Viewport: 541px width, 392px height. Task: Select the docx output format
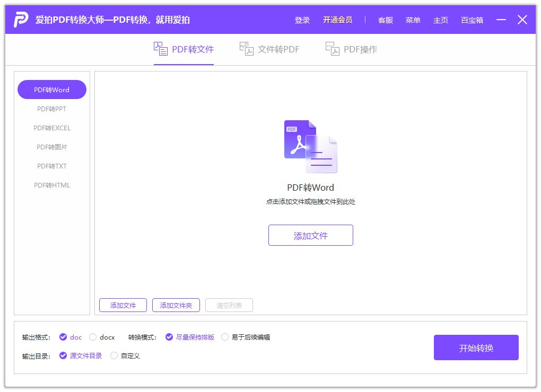[x=93, y=337]
